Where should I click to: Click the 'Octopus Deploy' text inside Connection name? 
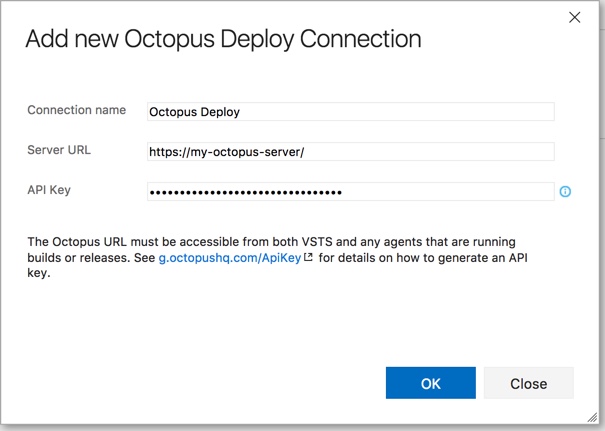coord(194,112)
